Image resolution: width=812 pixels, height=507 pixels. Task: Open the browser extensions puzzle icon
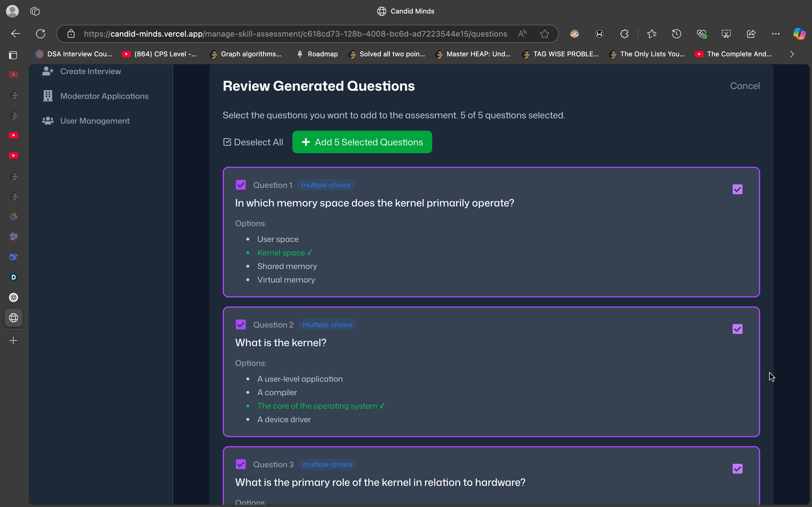tap(624, 34)
